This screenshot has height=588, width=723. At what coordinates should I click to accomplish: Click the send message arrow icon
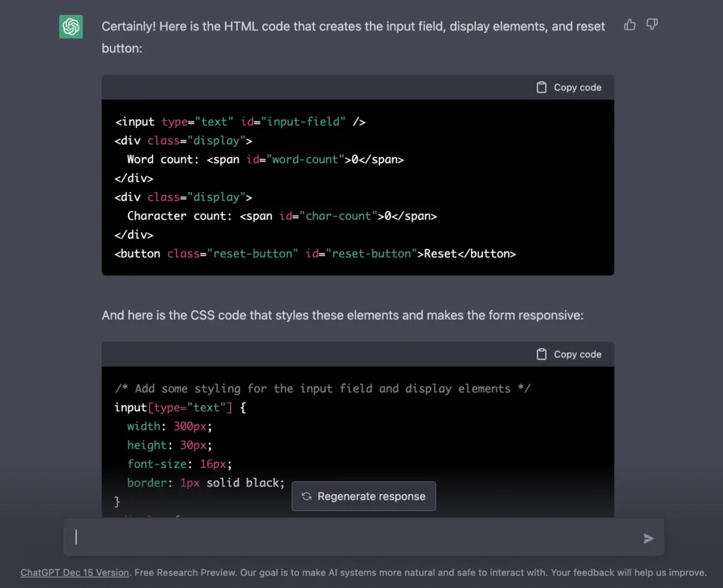tap(648, 538)
